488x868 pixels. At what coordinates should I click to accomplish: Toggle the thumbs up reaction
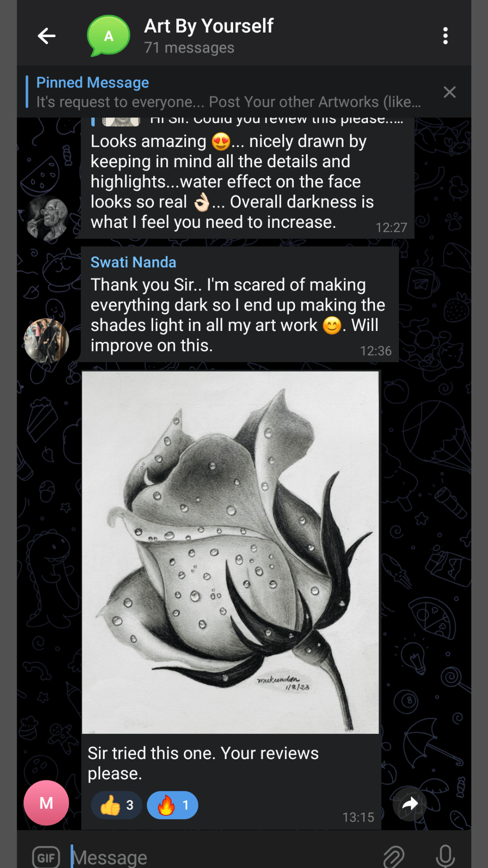click(x=117, y=805)
